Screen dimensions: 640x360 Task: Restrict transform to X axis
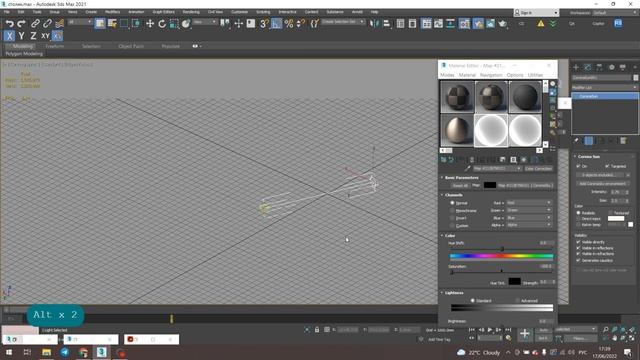pos(9,36)
